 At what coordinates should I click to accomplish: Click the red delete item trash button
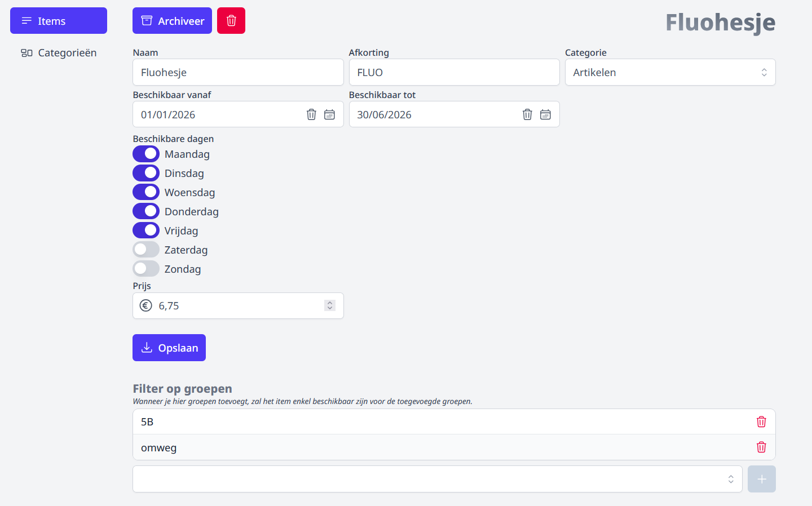click(231, 21)
